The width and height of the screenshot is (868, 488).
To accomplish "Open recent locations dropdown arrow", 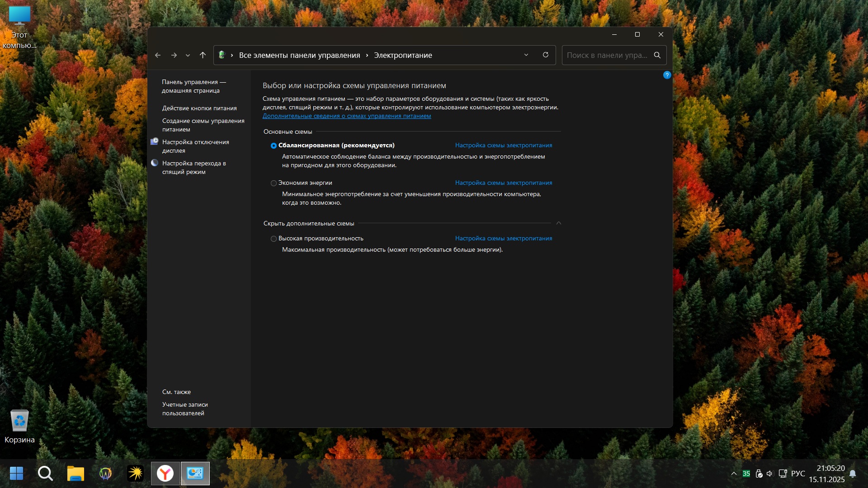I will pos(188,56).
